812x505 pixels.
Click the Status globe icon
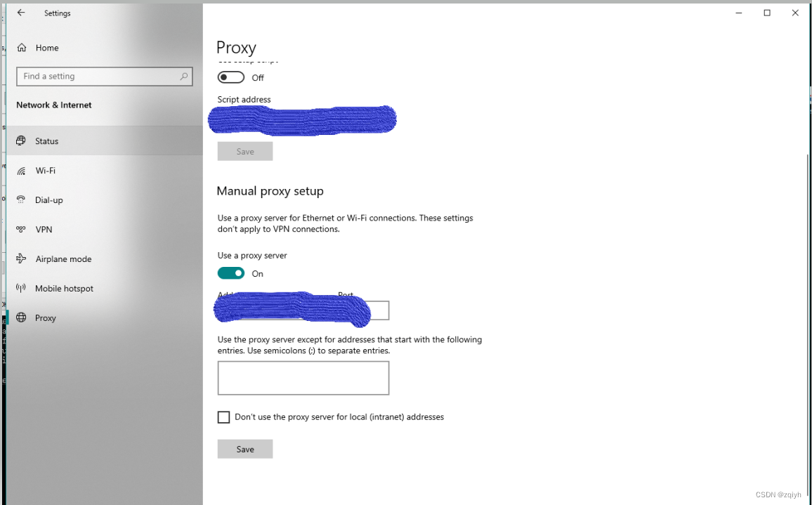coord(20,140)
